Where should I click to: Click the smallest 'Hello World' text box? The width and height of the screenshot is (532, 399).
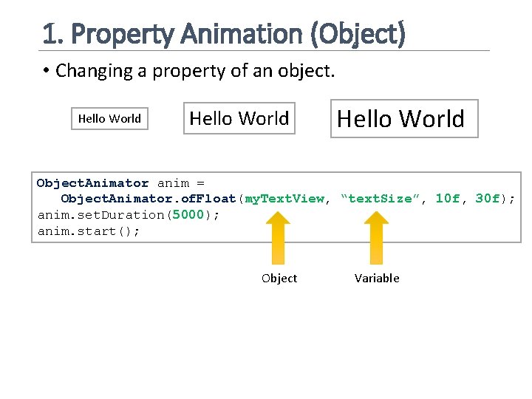(109, 118)
